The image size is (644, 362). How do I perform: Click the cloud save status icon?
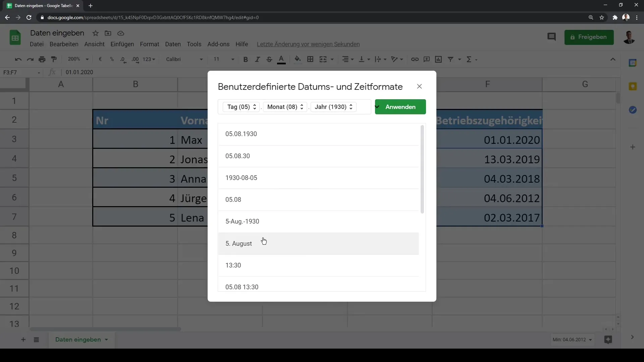click(x=121, y=33)
